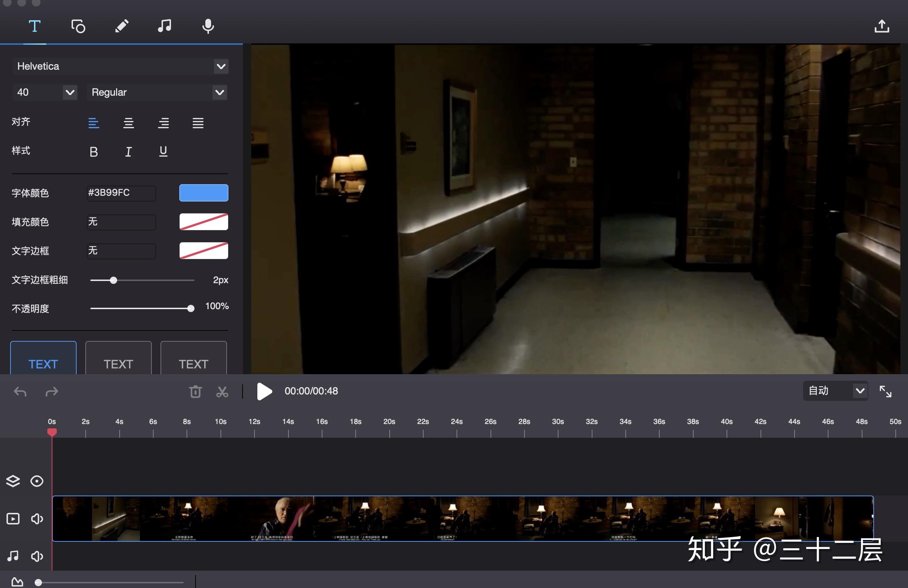Apply the first TEXT preset
Image resolution: width=908 pixels, height=588 pixels.
coord(43,363)
